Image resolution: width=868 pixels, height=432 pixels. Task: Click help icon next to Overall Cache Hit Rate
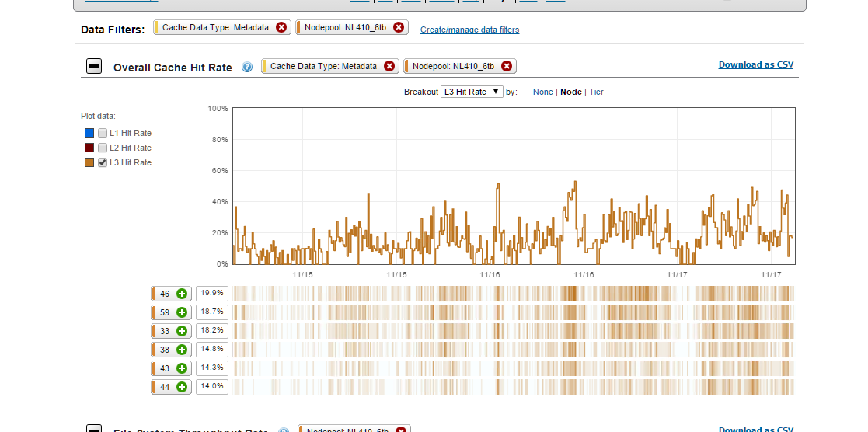[x=247, y=67]
